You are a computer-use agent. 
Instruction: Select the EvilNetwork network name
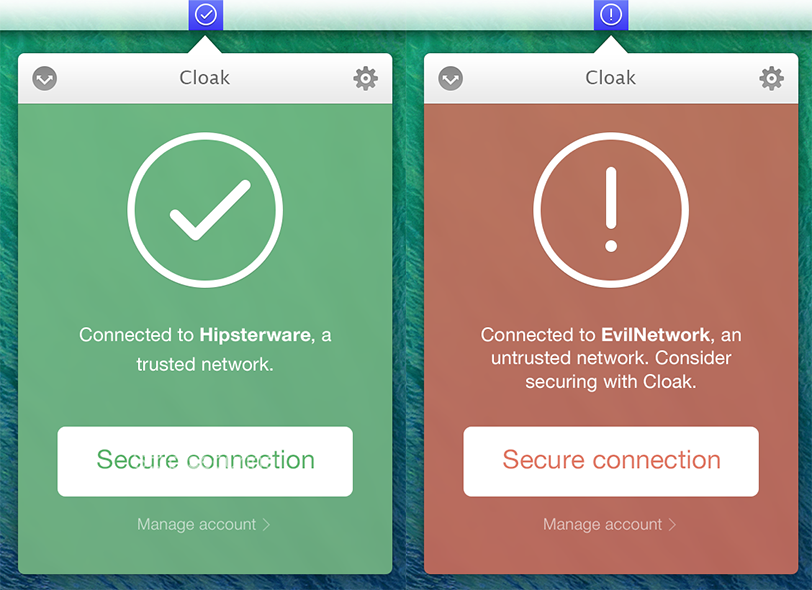(656, 335)
